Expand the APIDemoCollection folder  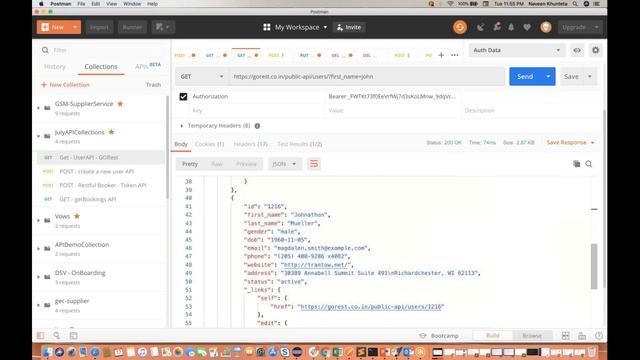click(x=38, y=249)
